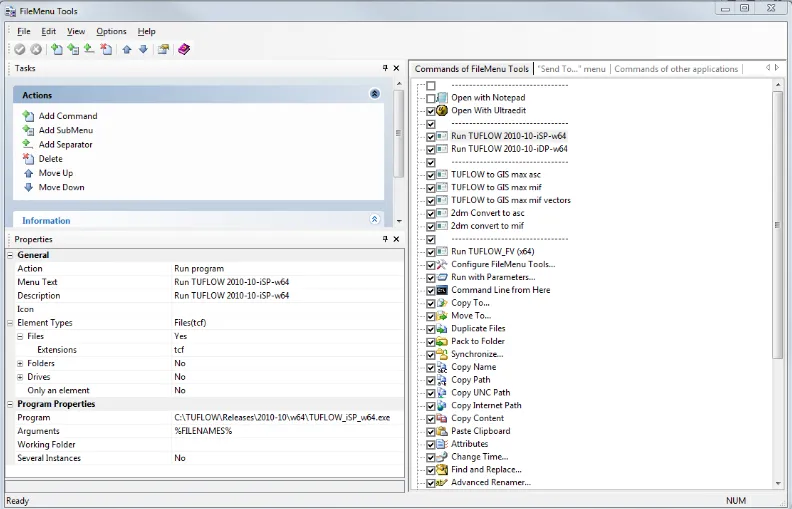Click the Advanced Renamer... icon
The width and height of the screenshot is (792, 509).
click(442, 482)
